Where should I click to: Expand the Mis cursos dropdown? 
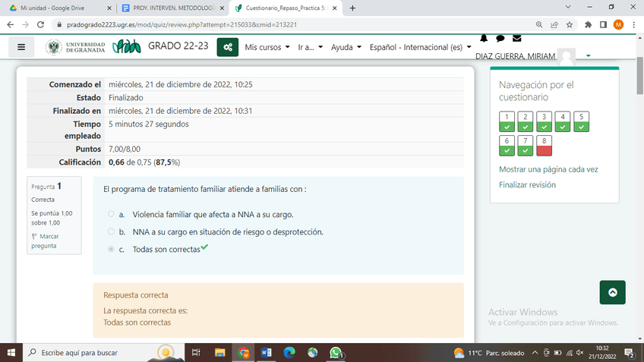[x=267, y=47]
